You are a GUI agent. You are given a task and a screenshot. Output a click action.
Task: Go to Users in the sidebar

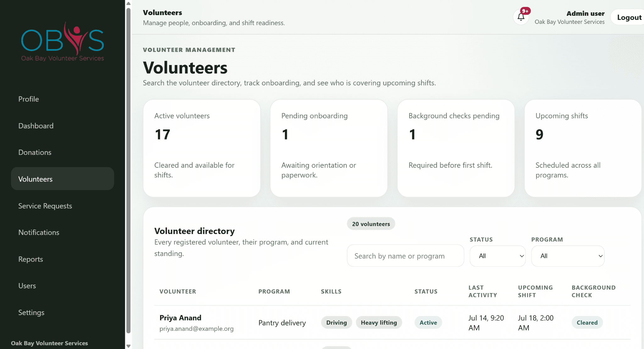point(62,286)
